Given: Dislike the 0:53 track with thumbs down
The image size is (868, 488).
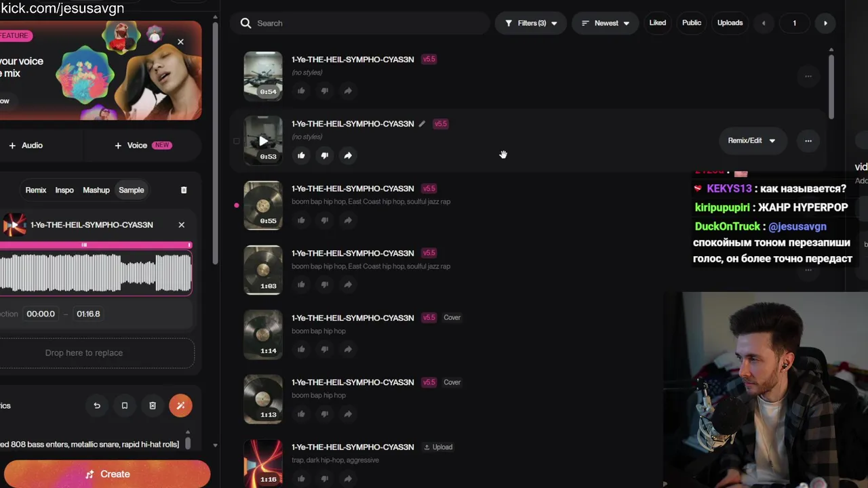Looking at the screenshot, I should [324, 155].
